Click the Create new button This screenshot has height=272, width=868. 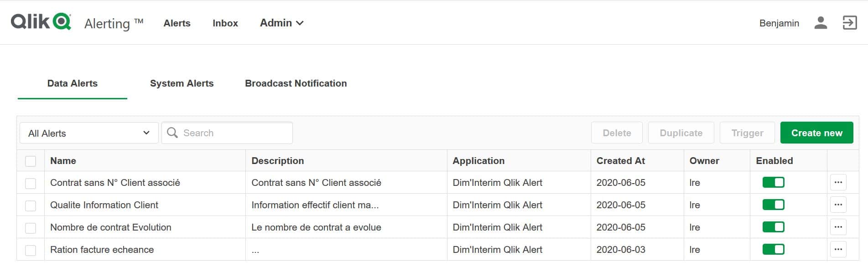tap(816, 133)
